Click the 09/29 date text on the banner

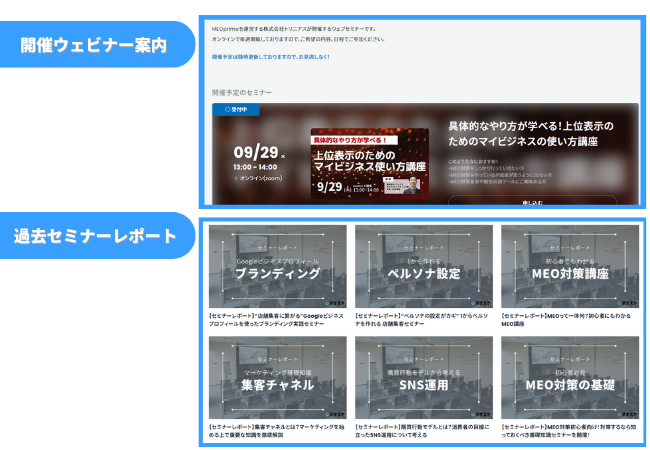coord(256,152)
